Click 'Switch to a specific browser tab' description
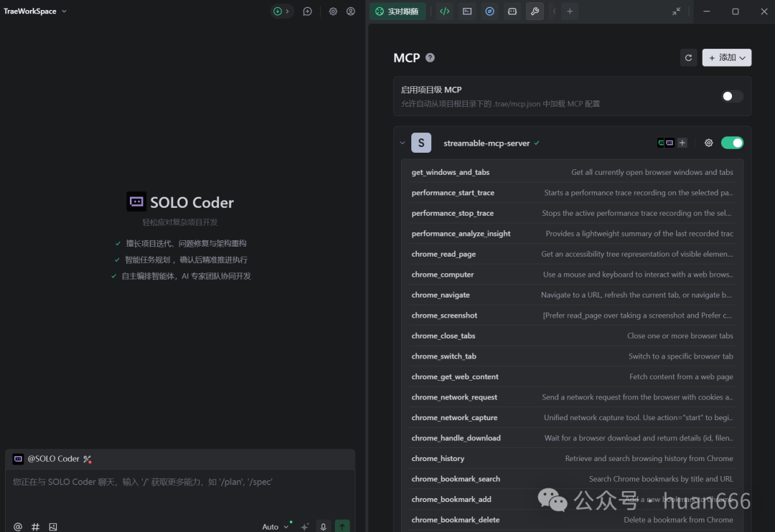 pyautogui.click(x=680, y=356)
